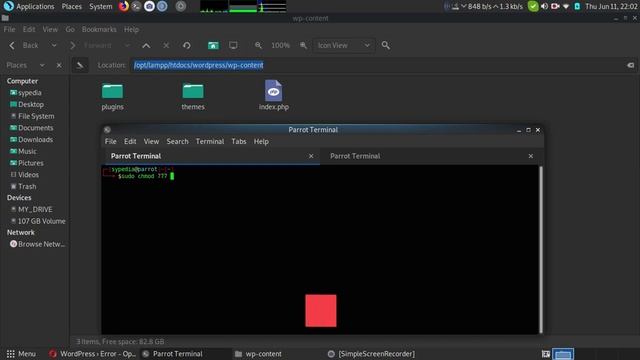Open the Menu button in bottom panel
640x360 pixels.
pos(22,354)
